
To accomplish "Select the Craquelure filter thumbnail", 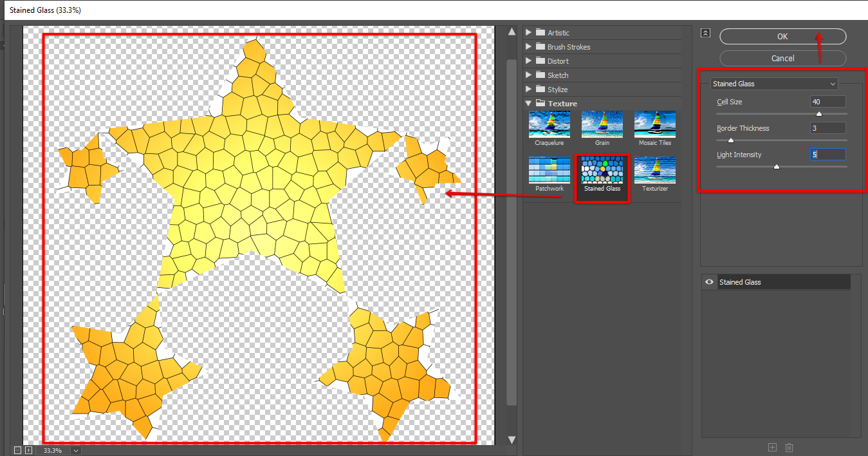I will tap(549, 124).
